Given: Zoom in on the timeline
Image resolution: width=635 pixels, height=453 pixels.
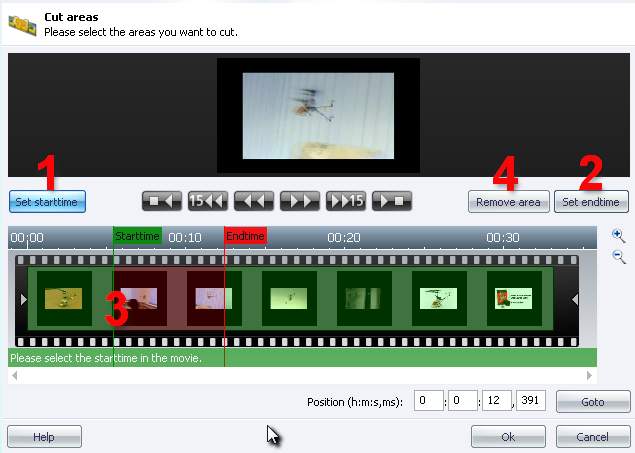Looking at the screenshot, I should tap(618, 236).
